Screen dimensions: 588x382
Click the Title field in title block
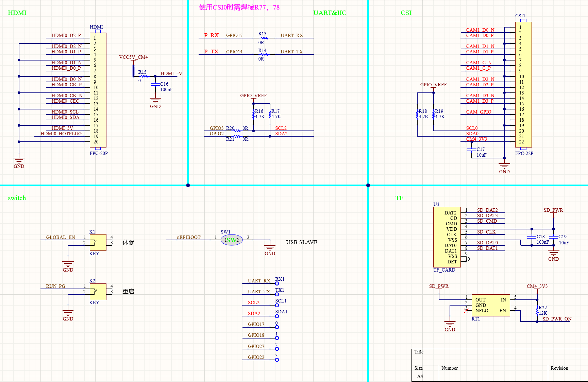(x=500, y=357)
